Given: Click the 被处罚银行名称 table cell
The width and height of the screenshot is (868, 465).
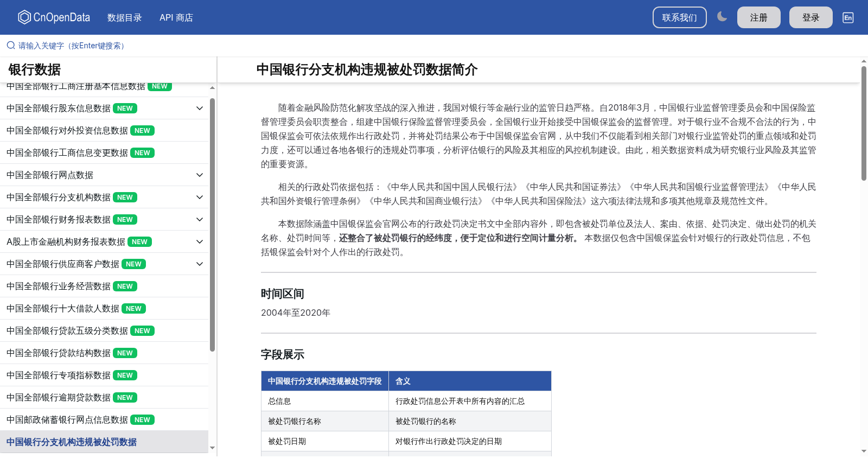Looking at the screenshot, I should pos(325,421).
